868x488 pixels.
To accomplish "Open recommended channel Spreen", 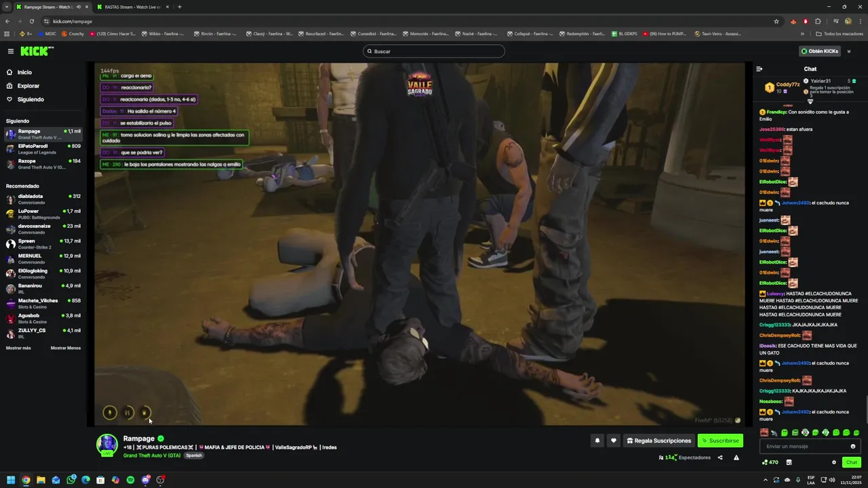I will 43,244.
